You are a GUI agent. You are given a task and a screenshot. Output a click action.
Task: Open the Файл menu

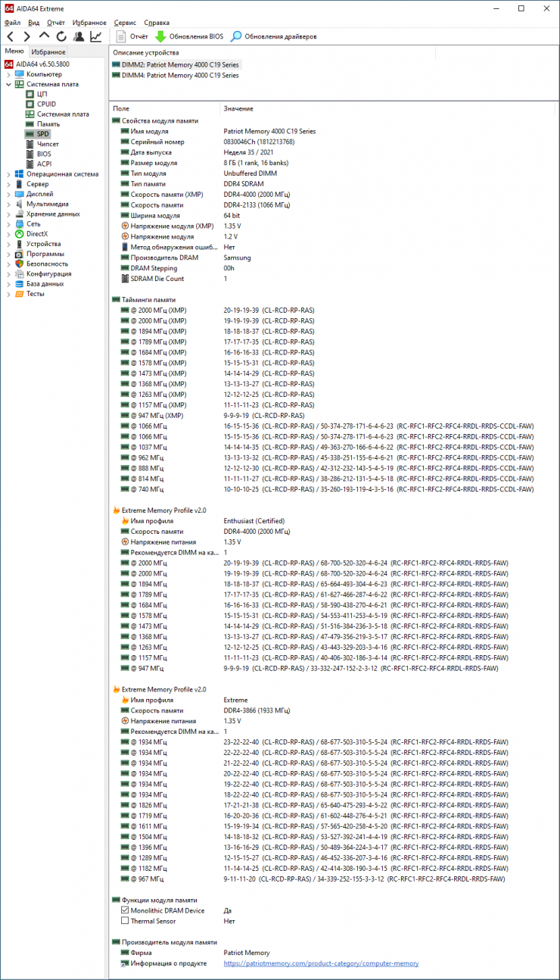[12, 23]
